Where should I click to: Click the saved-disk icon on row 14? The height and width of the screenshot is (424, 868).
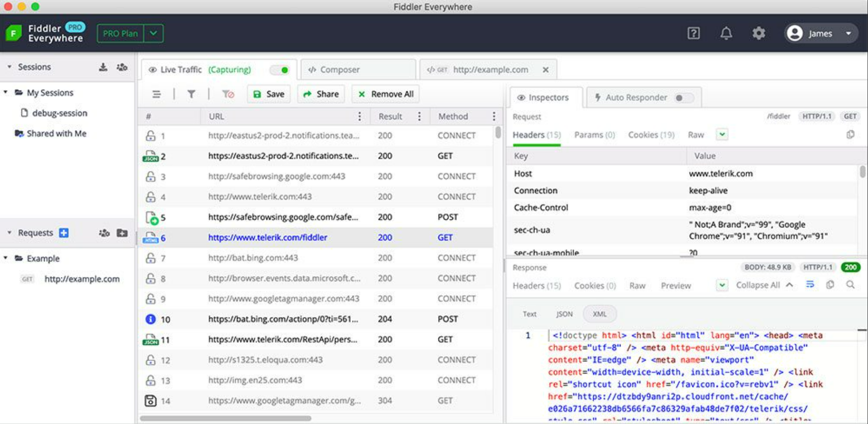(150, 401)
